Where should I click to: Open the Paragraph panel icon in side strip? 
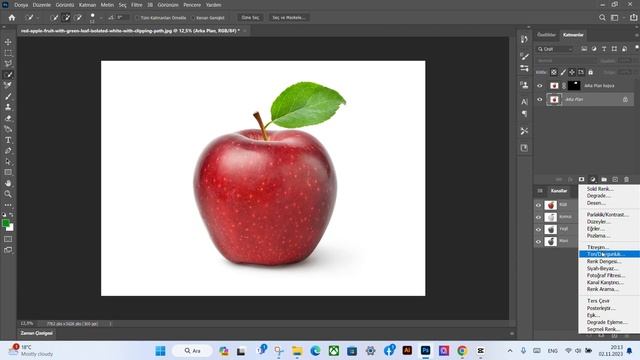pos(524,114)
